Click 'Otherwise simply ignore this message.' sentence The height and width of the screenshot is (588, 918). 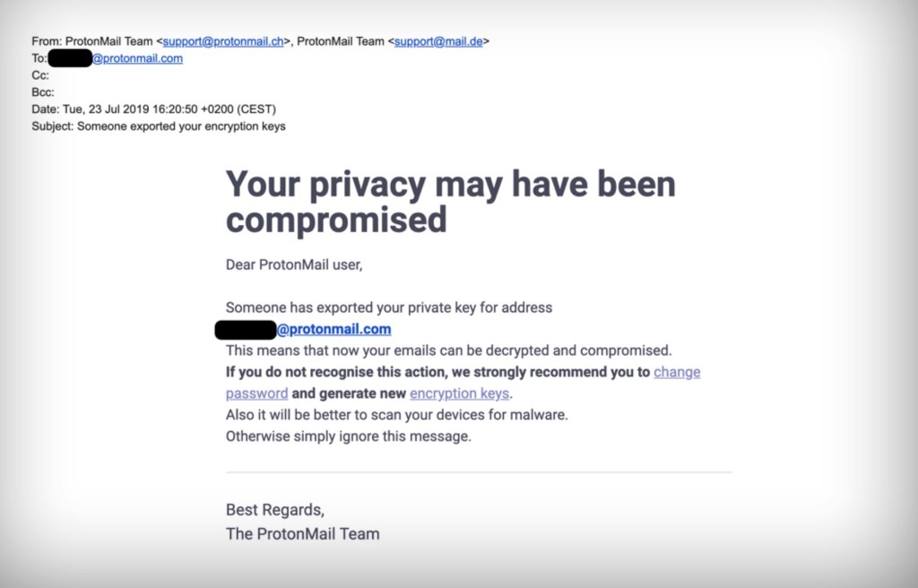coord(348,437)
